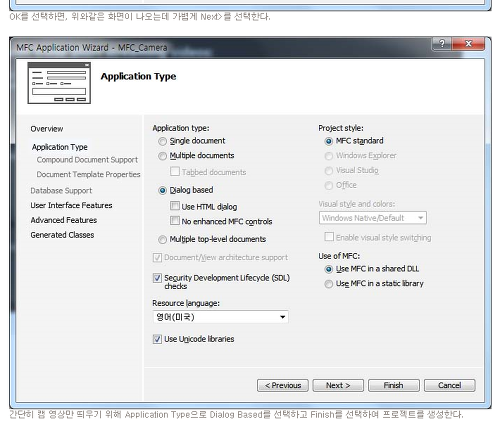Open User Interface Features page
The width and height of the screenshot is (500, 431).
pos(71,205)
